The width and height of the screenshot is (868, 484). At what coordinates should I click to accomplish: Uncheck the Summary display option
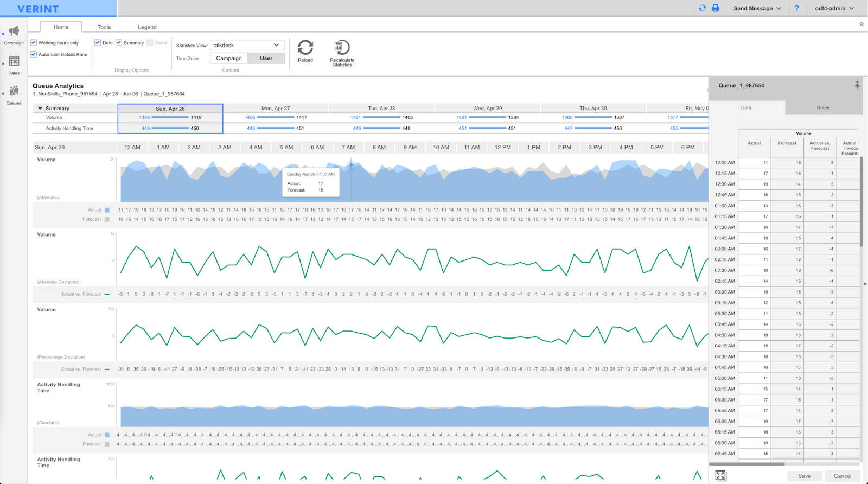pyautogui.click(x=119, y=42)
